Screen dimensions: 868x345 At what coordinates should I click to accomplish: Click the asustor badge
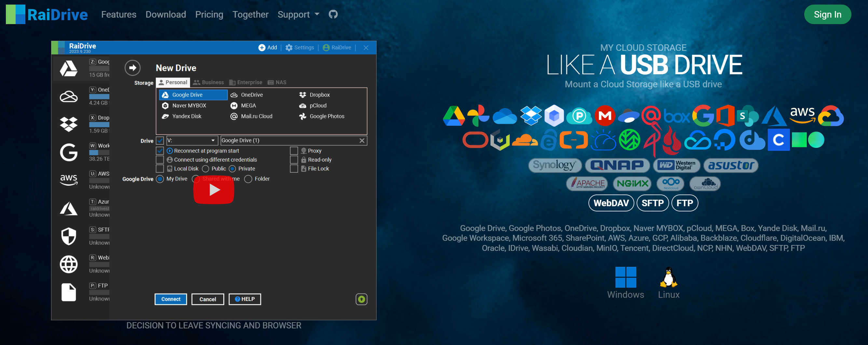[x=731, y=165]
